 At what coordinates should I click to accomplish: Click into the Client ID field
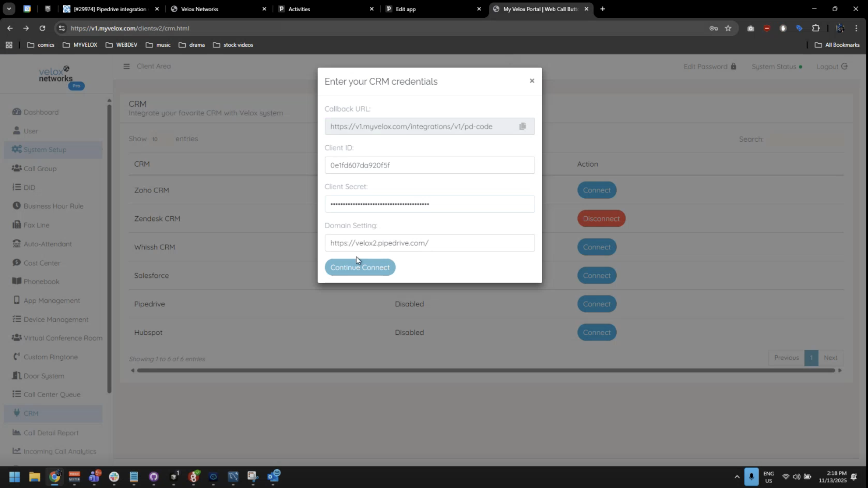pyautogui.click(x=429, y=165)
